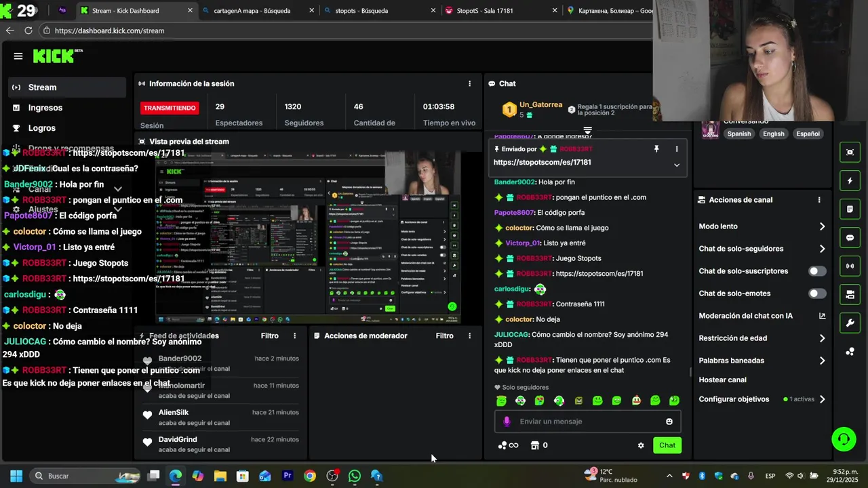Open session info three-dot options
The width and height of the screenshot is (868, 488).
[469, 83]
